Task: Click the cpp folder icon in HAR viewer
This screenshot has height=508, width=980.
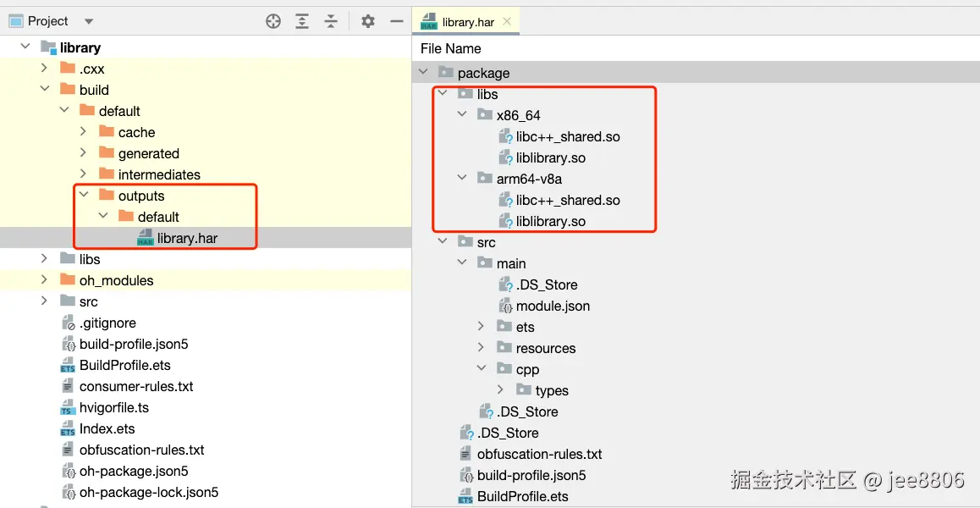Action: [504, 368]
